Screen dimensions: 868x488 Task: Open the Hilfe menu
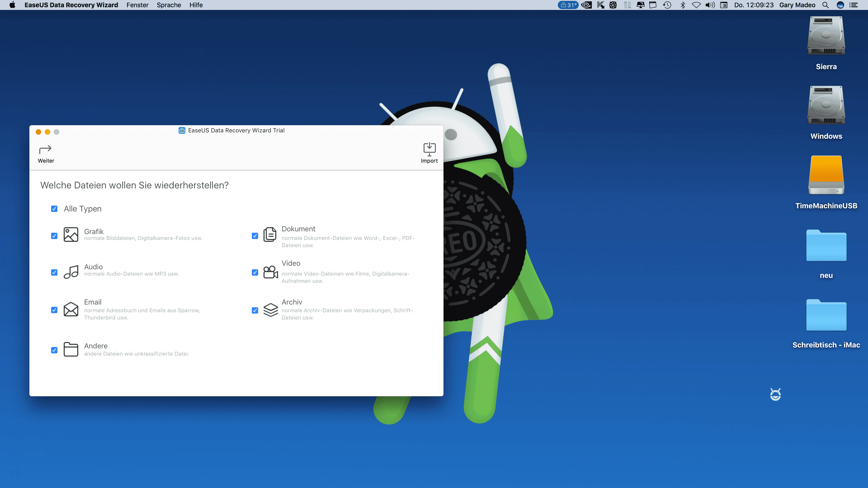pos(196,5)
